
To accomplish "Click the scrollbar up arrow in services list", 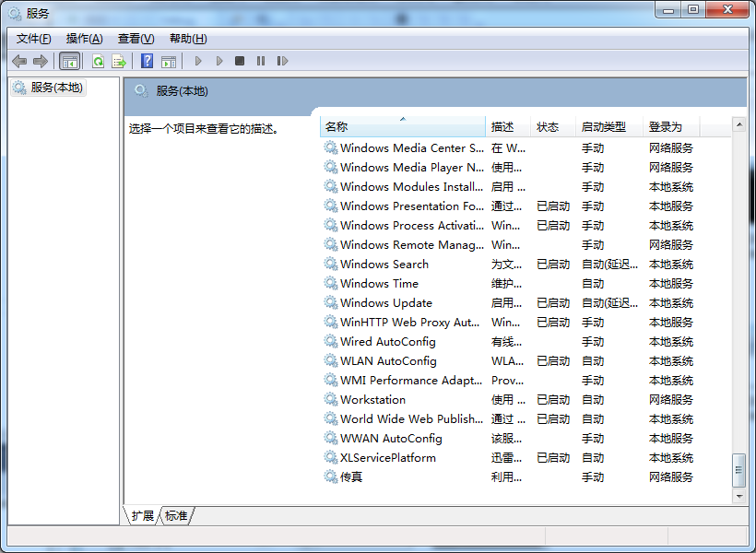I will point(739,124).
